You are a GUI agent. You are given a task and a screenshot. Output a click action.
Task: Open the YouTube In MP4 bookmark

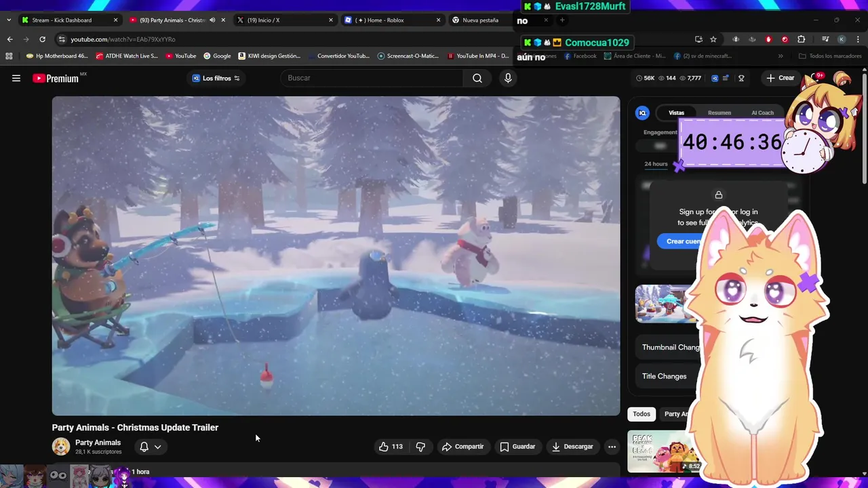pos(477,56)
